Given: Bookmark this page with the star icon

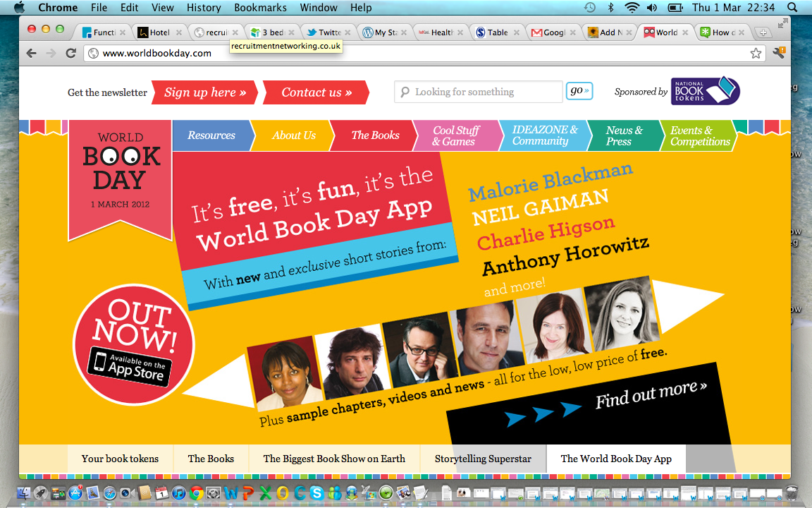Looking at the screenshot, I should point(756,54).
